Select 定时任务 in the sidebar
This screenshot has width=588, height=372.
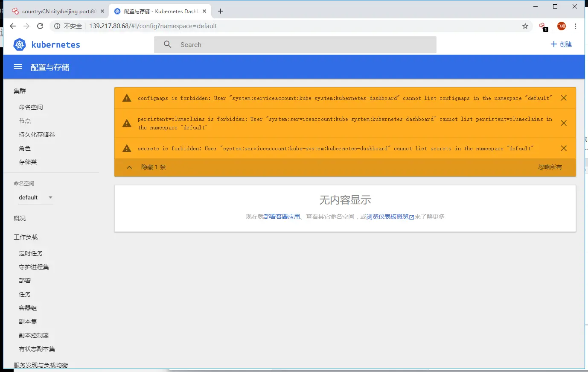pyautogui.click(x=31, y=253)
